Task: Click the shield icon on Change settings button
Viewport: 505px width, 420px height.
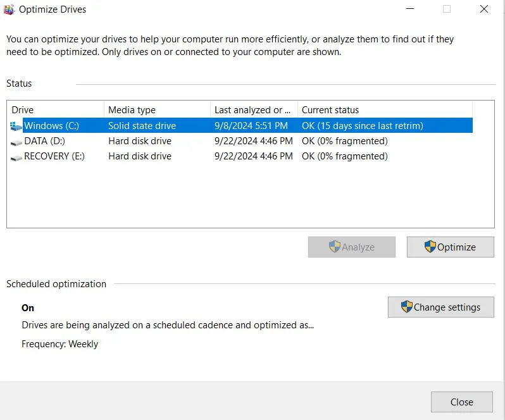Action: coord(407,307)
